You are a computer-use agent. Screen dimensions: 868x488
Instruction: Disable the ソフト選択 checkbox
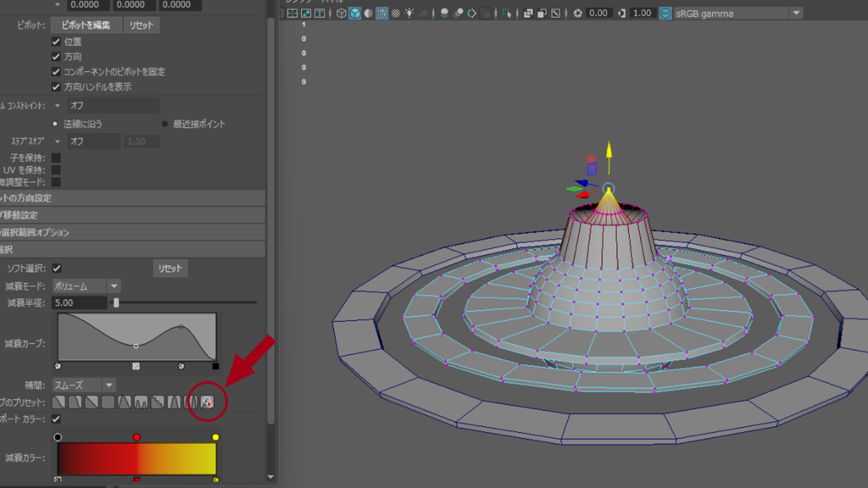(57, 269)
